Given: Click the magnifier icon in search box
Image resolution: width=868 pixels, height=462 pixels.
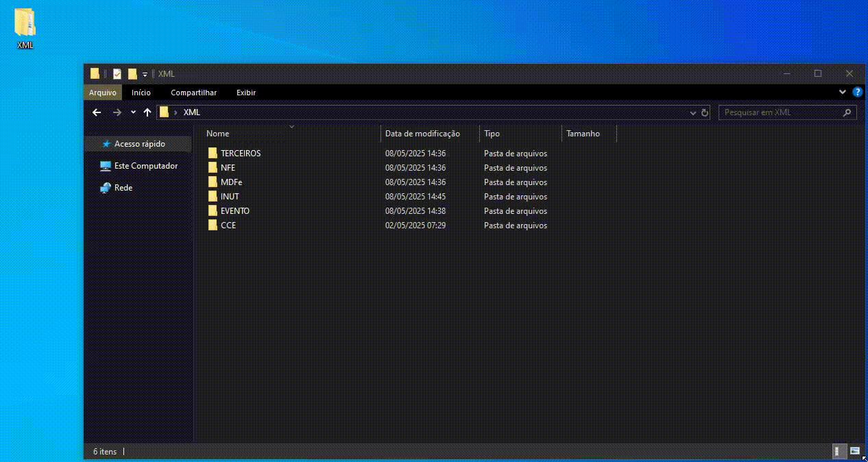Looking at the screenshot, I should (x=847, y=112).
